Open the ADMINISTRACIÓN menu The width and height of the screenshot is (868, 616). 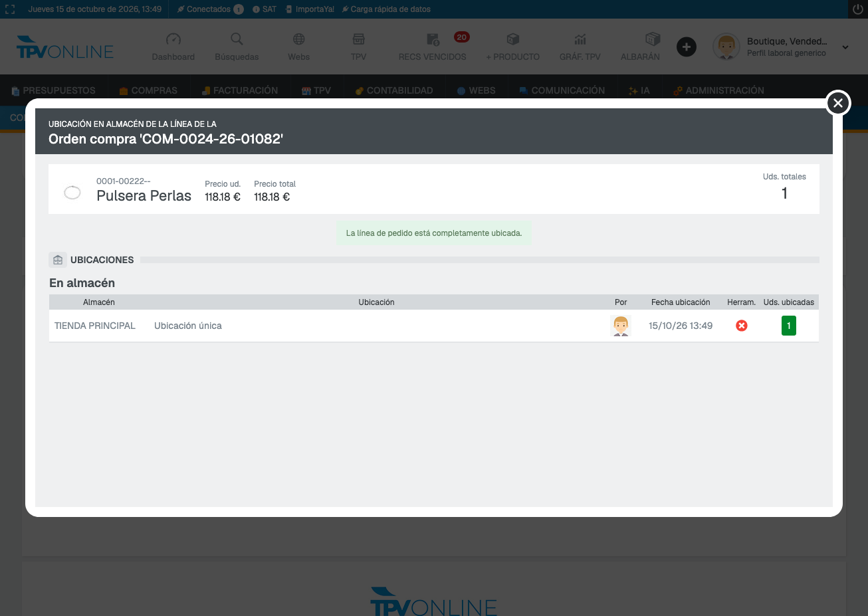click(718, 90)
